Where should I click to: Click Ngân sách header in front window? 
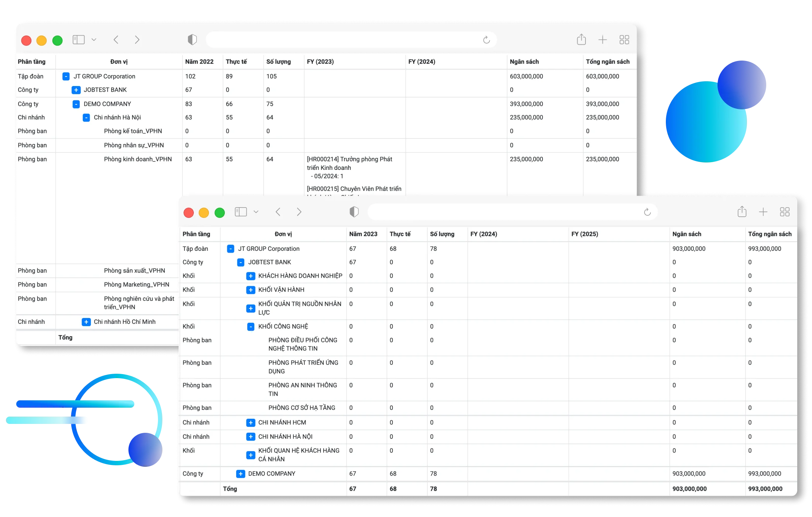coord(687,234)
